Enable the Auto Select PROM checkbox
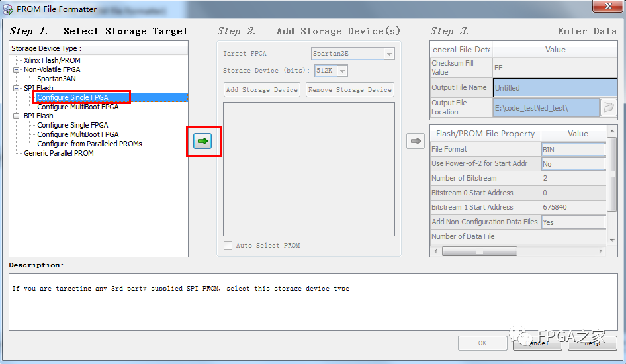 pos(228,245)
